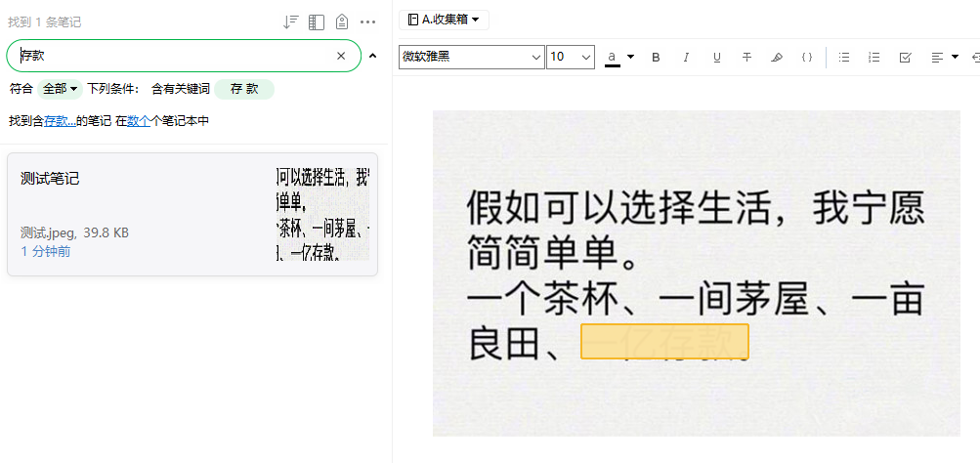
Task: Apply the highlighter to text
Action: pyautogui.click(x=777, y=58)
